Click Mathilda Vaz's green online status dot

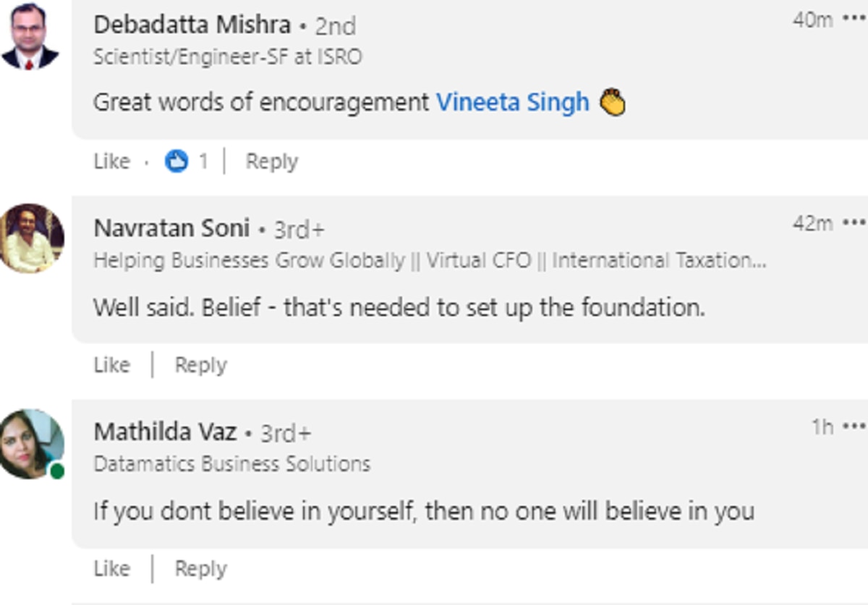[x=57, y=472]
